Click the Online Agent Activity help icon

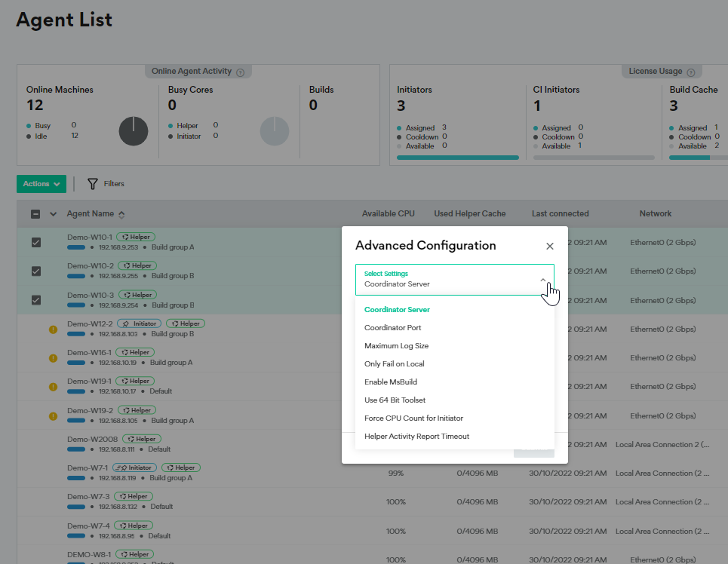[240, 72]
